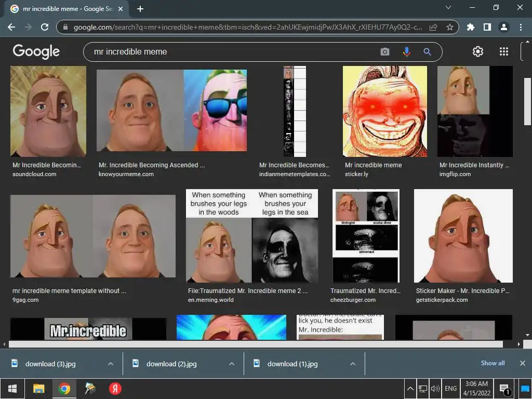532x399 pixels.
Task: Open download (1).jpg file
Action: (292, 364)
